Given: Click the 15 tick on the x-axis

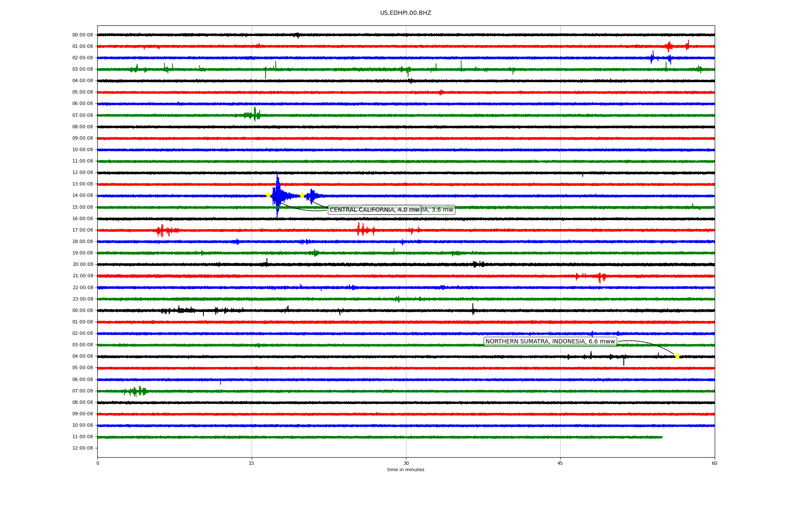Looking at the screenshot, I should pos(252,463).
